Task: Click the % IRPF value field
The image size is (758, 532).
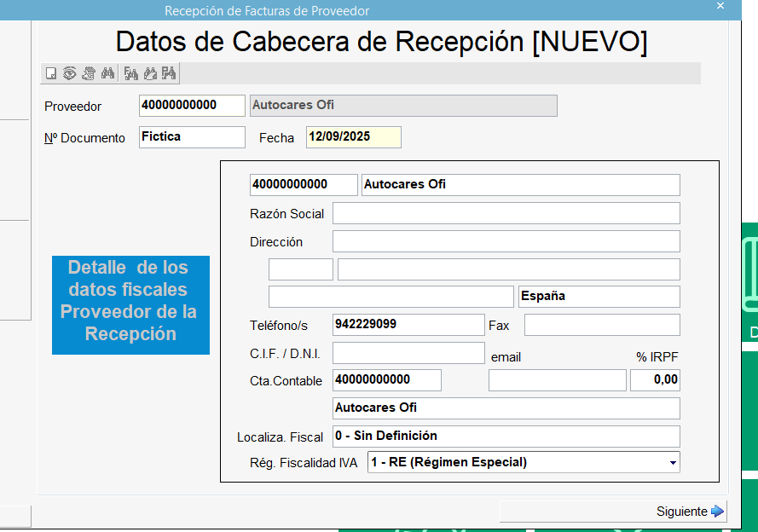Action: pos(654,380)
